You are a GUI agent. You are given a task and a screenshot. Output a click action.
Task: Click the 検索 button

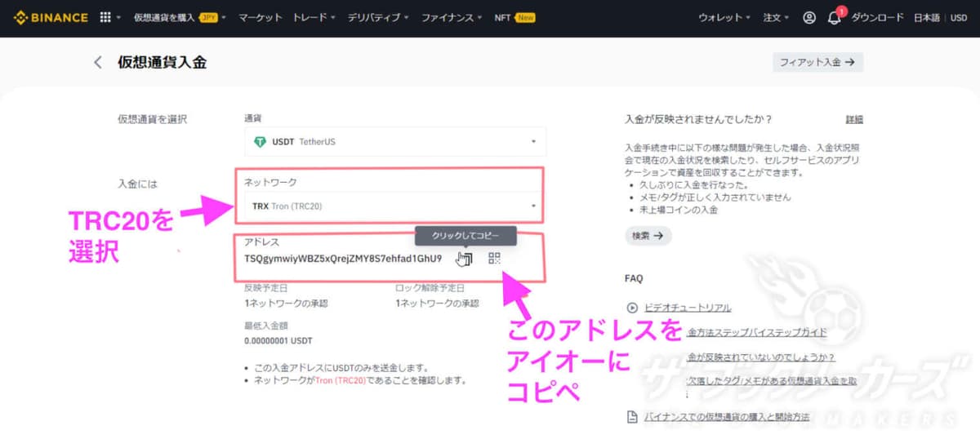point(648,235)
